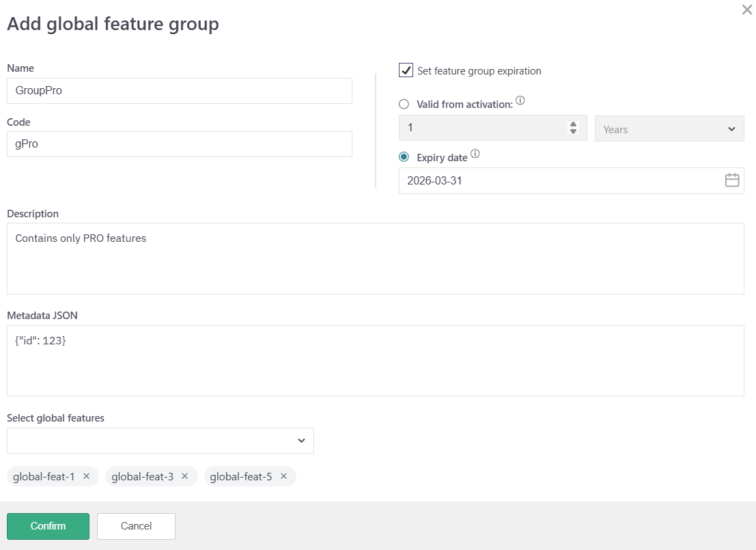Screen dimensions: 756x550
Task: Open the expiry date calendar picker
Action: [x=731, y=180]
